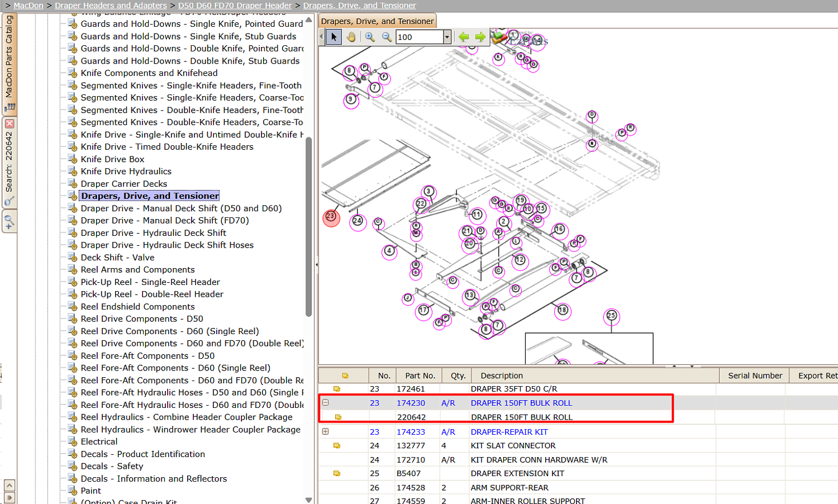Click callout 23 highlighted in red on diagram
The height and width of the screenshot is (504, 838).
point(331,218)
